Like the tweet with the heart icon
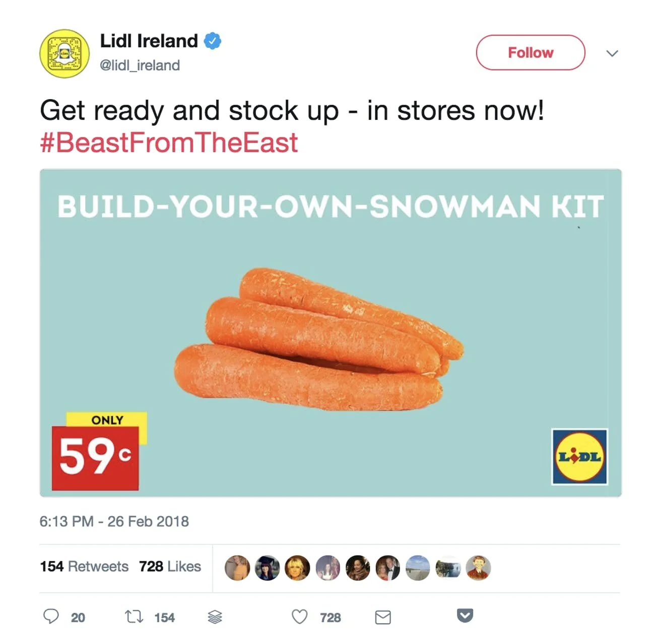Image resolution: width=657 pixels, height=644 pixels. point(300,616)
